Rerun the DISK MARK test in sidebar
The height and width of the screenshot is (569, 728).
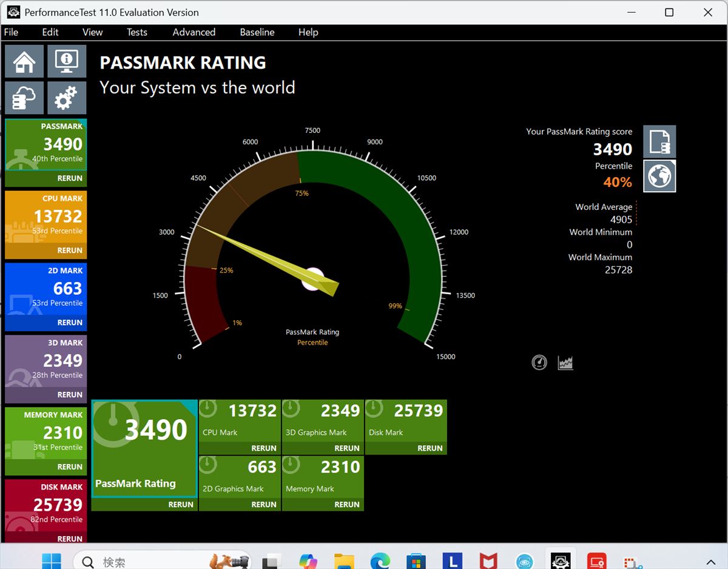click(70, 539)
